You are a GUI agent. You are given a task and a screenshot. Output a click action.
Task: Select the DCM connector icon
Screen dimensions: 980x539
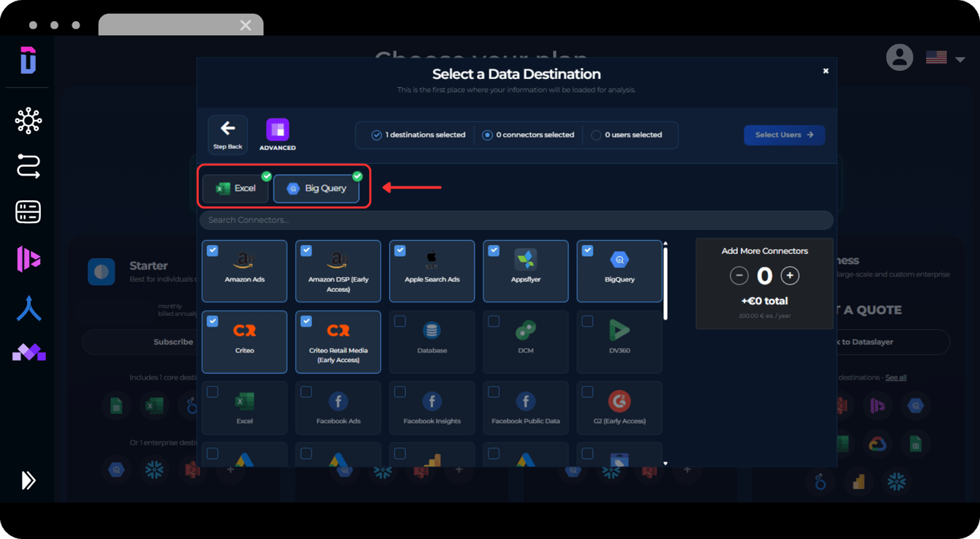[526, 331]
